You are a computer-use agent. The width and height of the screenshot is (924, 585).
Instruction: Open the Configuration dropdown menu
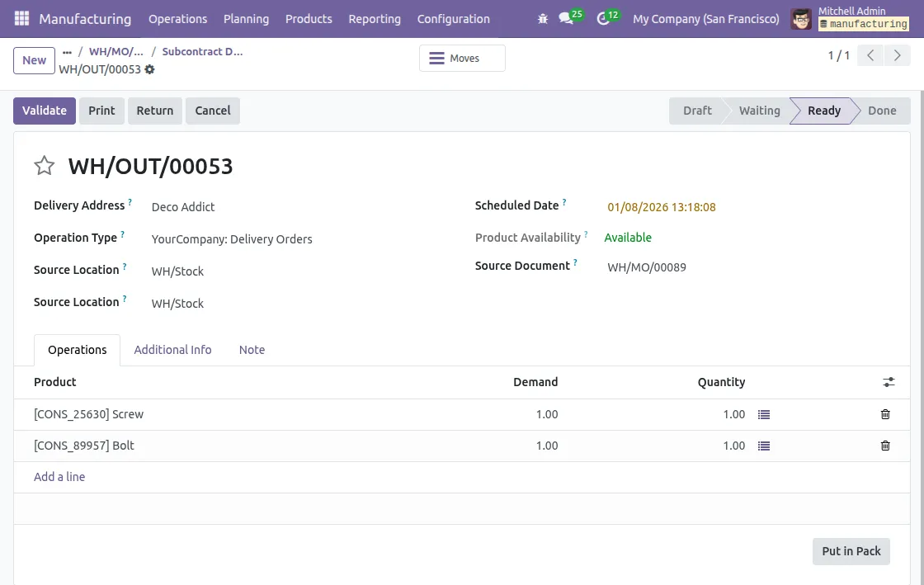(x=453, y=18)
